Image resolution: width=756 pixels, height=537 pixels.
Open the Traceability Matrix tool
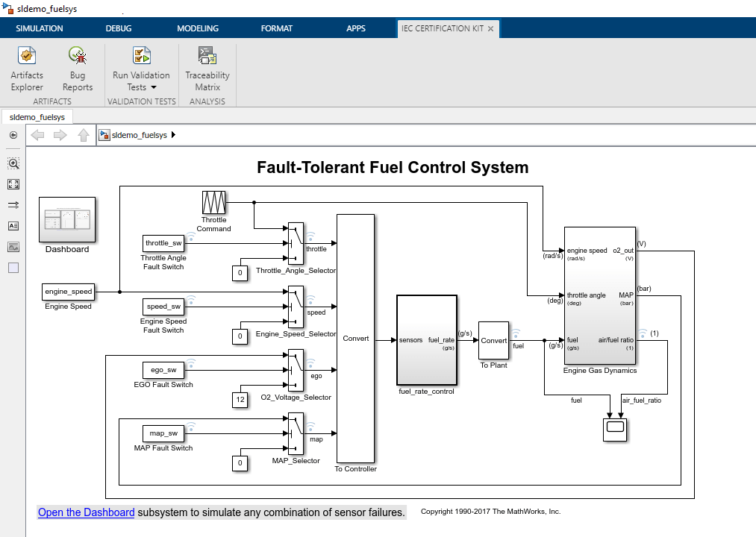207,67
